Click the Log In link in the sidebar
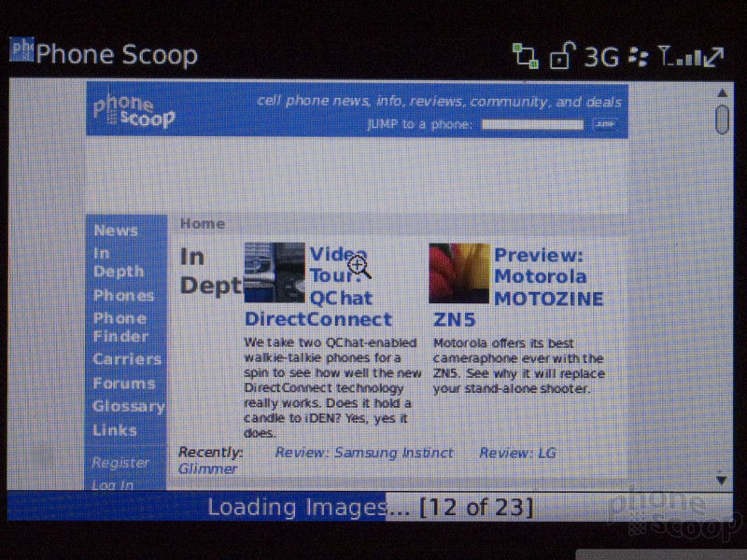The image size is (747, 560). click(112, 484)
